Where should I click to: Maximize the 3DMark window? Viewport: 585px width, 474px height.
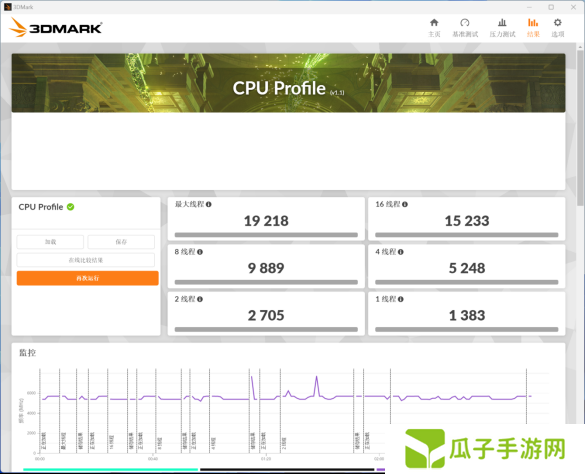551,7
